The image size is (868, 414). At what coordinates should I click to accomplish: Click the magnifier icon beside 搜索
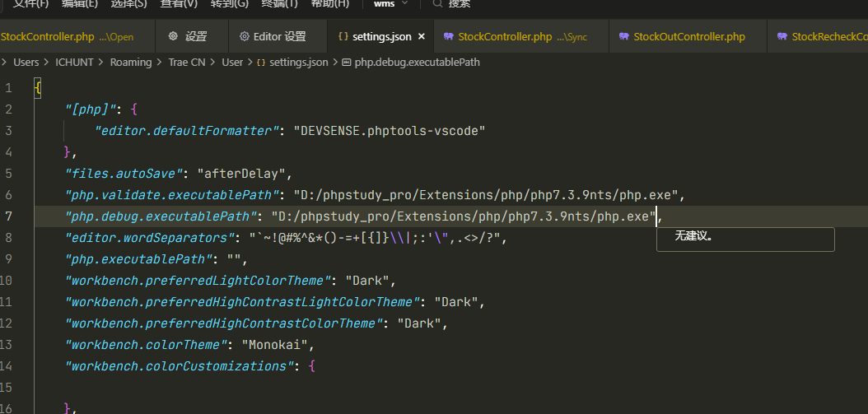[x=437, y=3]
